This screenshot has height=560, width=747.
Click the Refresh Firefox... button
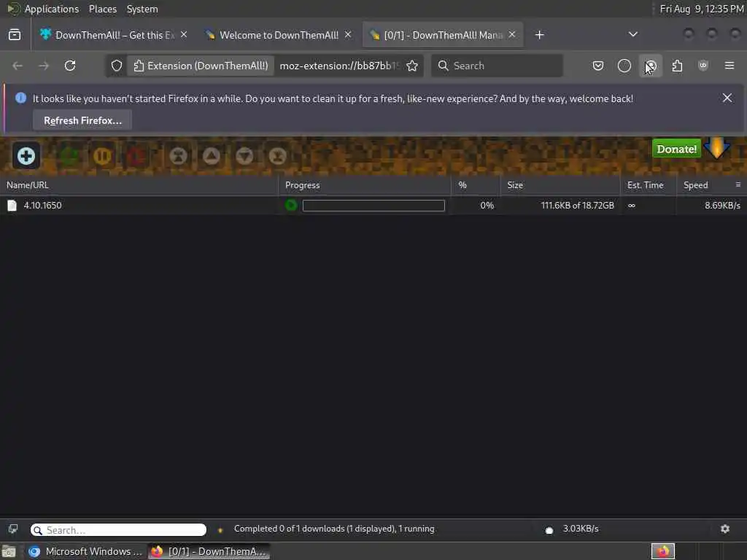82,120
